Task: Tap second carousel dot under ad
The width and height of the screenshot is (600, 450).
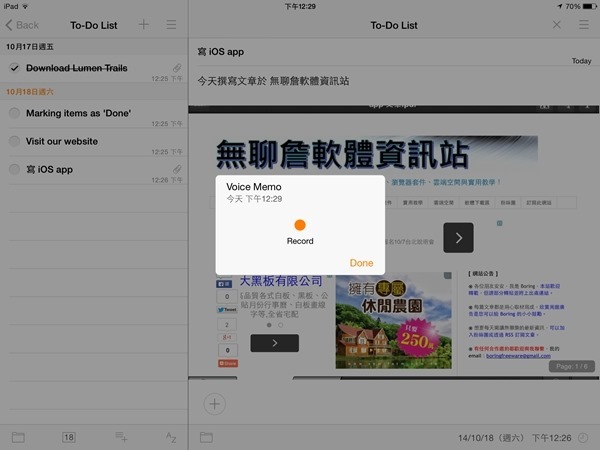Action: (280, 325)
